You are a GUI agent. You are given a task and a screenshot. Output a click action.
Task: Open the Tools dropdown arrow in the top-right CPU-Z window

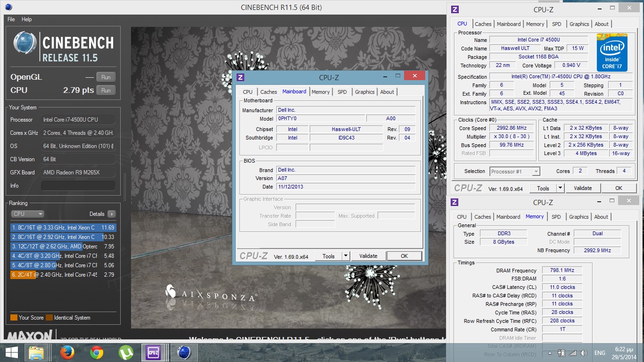pyautogui.click(x=560, y=188)
